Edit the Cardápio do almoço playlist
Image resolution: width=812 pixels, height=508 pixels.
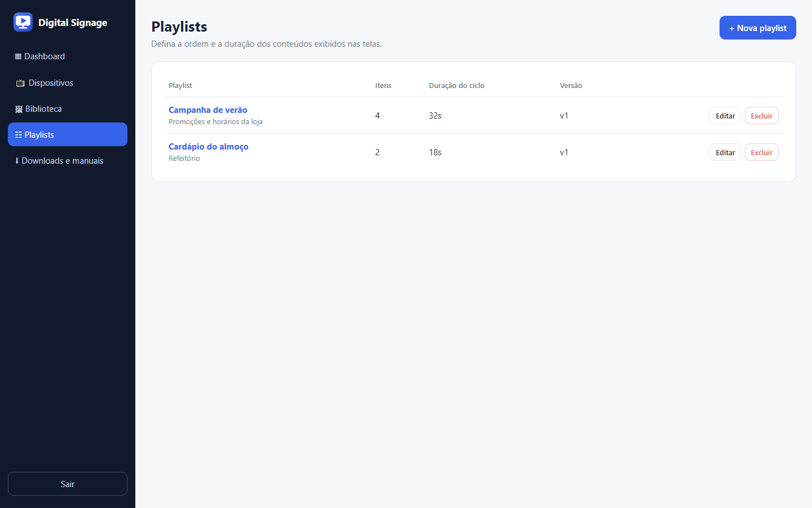tap(725, 152)
